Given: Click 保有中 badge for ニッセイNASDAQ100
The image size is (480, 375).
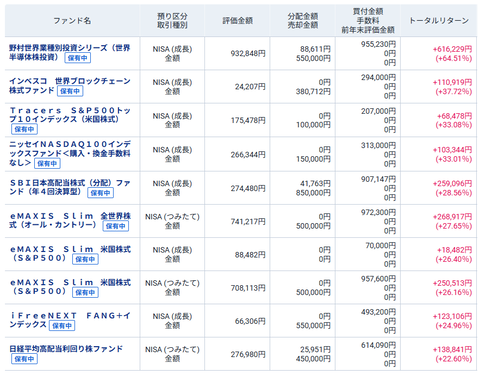Looking at the screenshot, I should click(x=47, y=163).
